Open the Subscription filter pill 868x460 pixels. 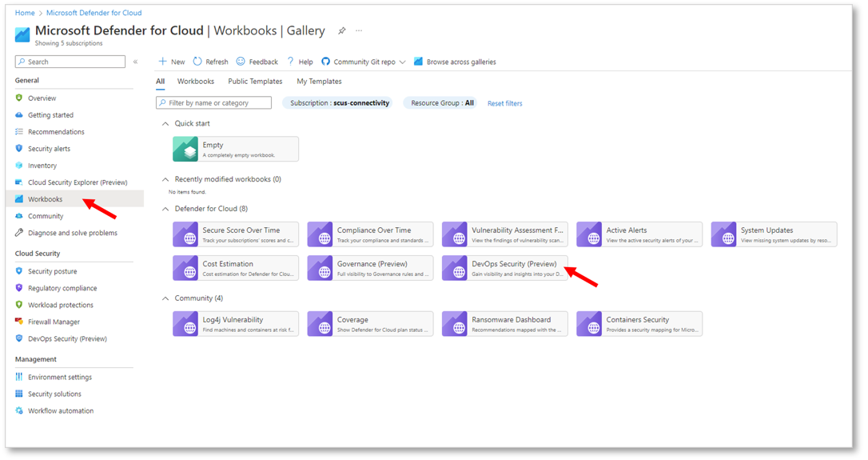click(337, 103)
